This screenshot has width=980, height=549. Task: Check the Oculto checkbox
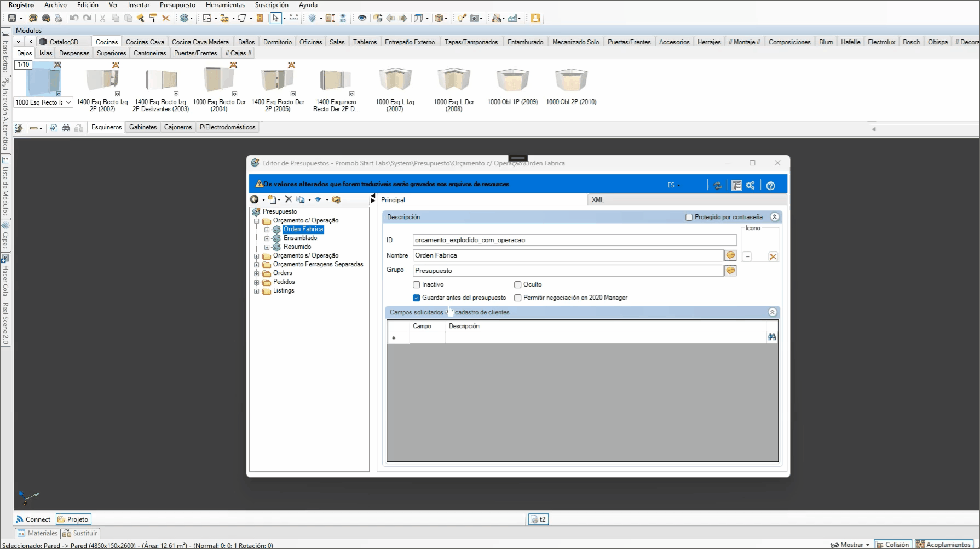point(517,284)
